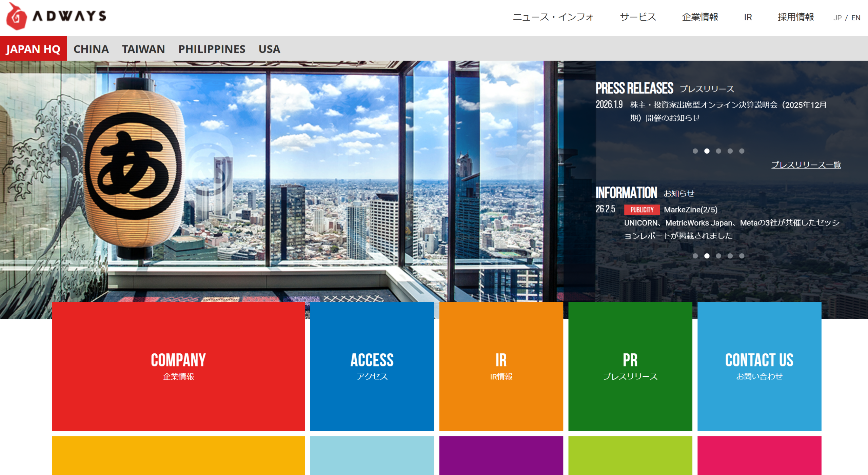868x475 pixels.
Task: Select first dot in press releases carousel
Action: [x=695, y=151]
